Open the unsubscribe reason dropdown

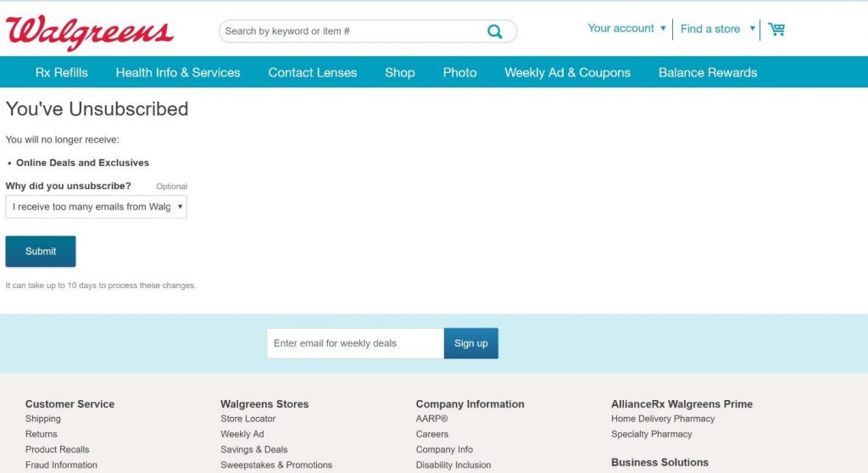pyautogui.click(x=97, y=207)
